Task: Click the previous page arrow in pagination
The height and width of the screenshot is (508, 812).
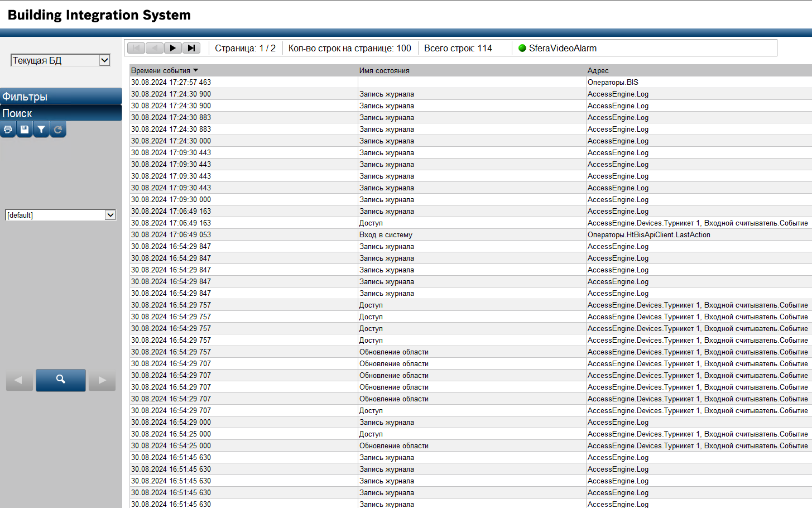Action: pyautogui.click(x=155, y=48)
